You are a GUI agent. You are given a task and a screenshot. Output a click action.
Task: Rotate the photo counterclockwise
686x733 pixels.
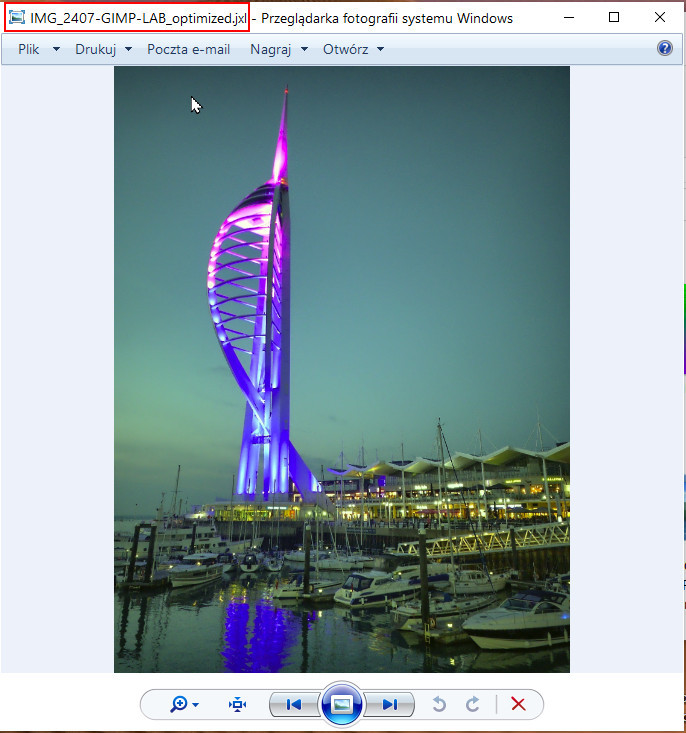pyautogui.click(x=438, y=704)
